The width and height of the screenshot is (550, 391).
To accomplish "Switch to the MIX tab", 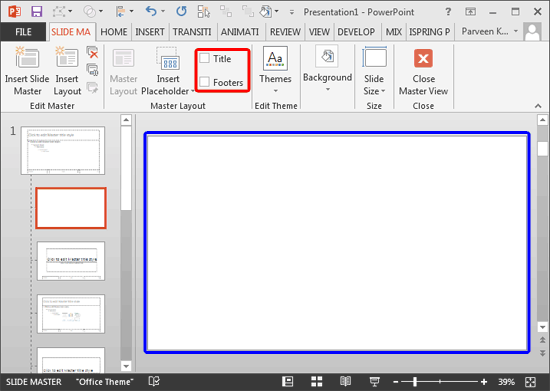I will tap(394, 32).
